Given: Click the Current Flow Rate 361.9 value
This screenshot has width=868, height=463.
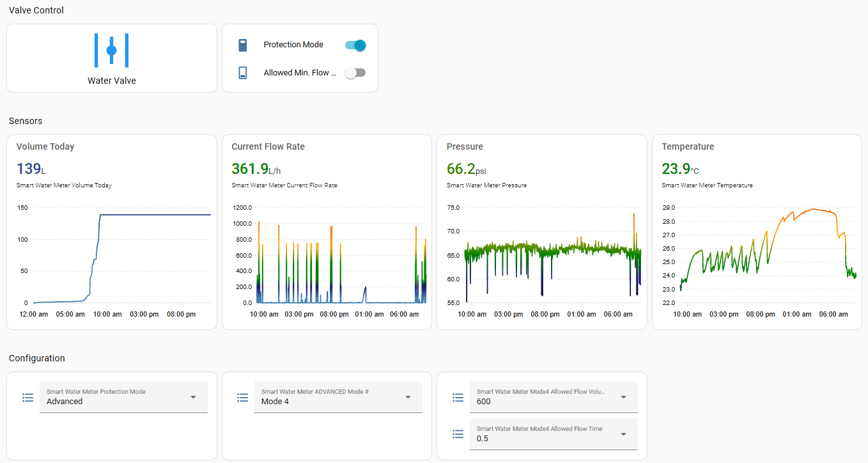Looking at the screenshot, I should (x=250, y=169).
